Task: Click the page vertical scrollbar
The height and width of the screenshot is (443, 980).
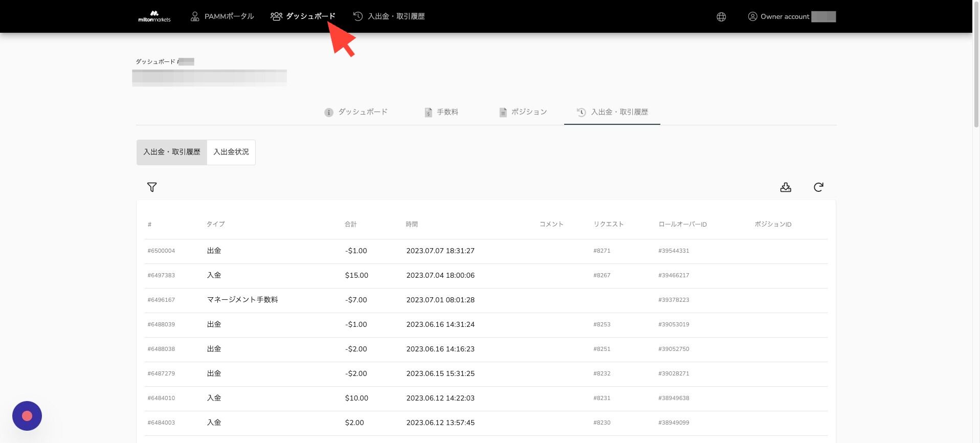Action: [x=976, y=64]
